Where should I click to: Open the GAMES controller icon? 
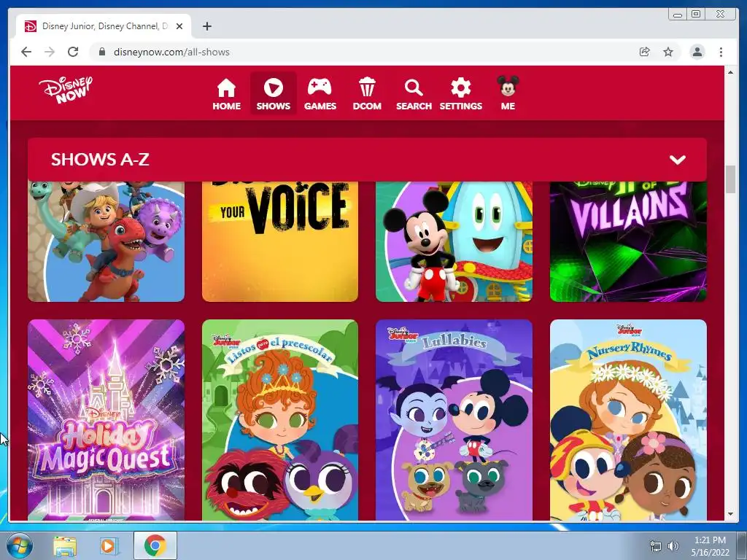pos(320,94)
